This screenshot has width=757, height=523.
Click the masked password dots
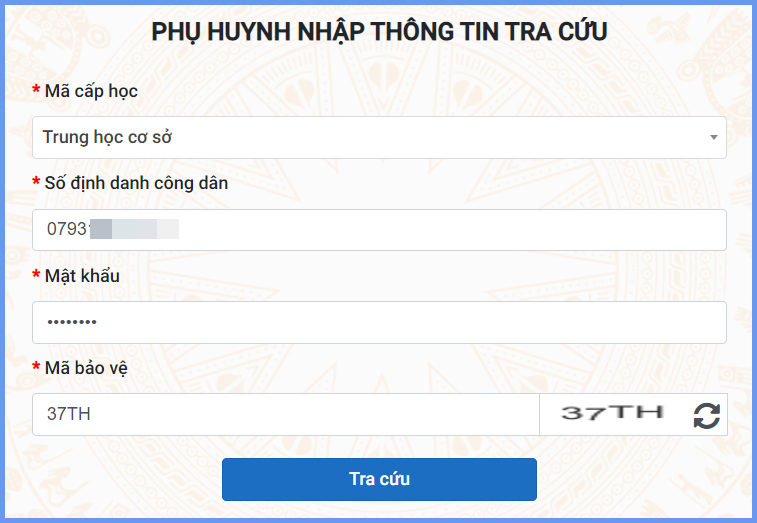coord(72,323)
